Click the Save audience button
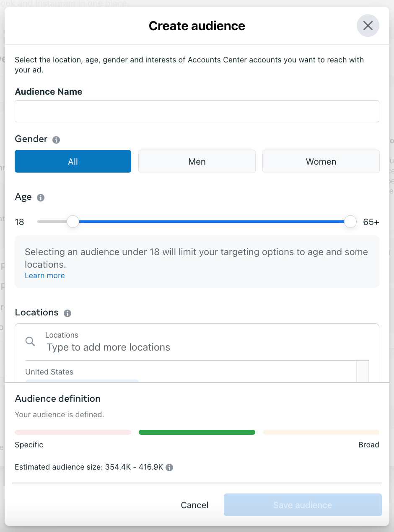This screenshot has height=532, width=394. 302,505
